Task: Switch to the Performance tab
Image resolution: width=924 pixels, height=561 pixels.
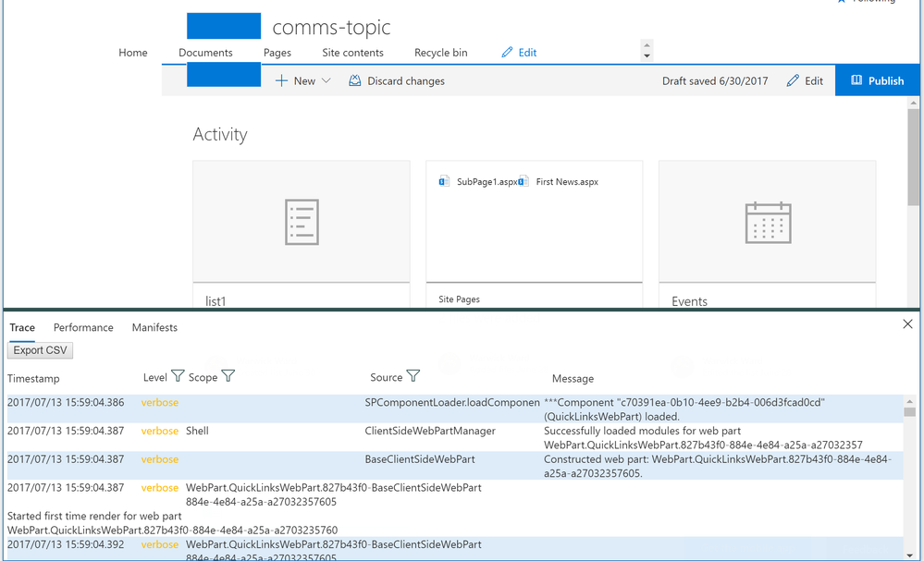Action: click(83, 327)
